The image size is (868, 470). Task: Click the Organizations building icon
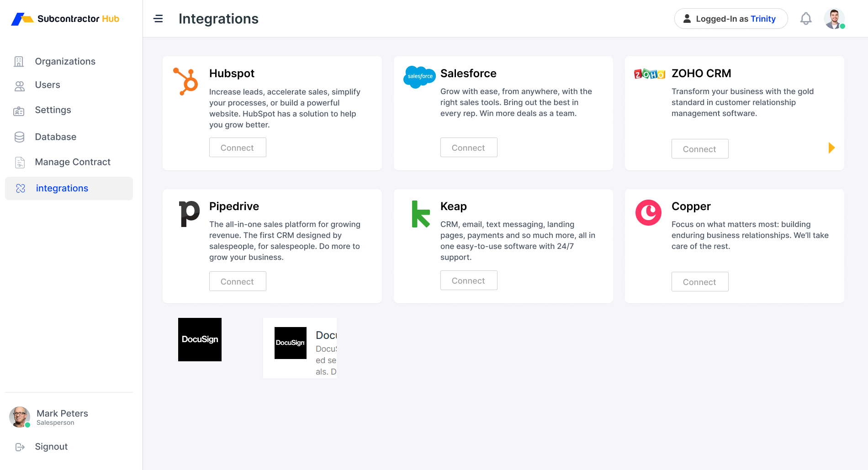[x=19, y=62]
